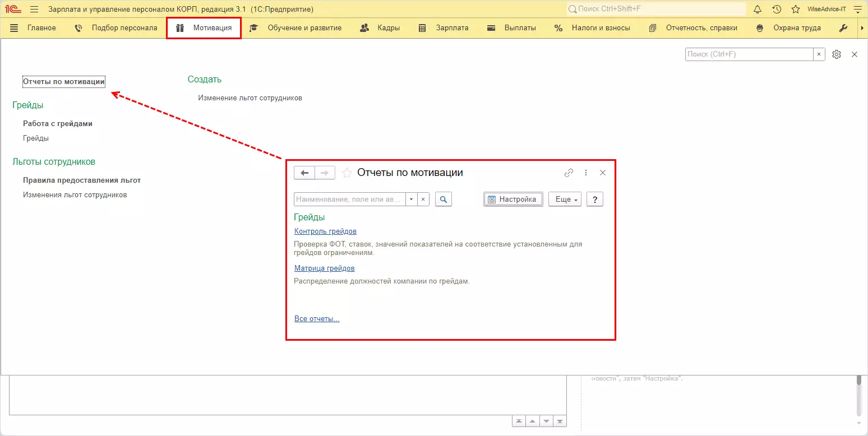Clear the report name search field
868x436 pixels.
(423, 199)
